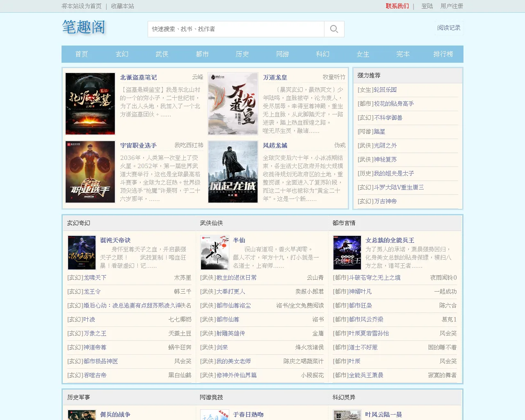Open 全能兵王萧晨 in 都市 list
The image size is (525, 420).
tap(366, 375)
